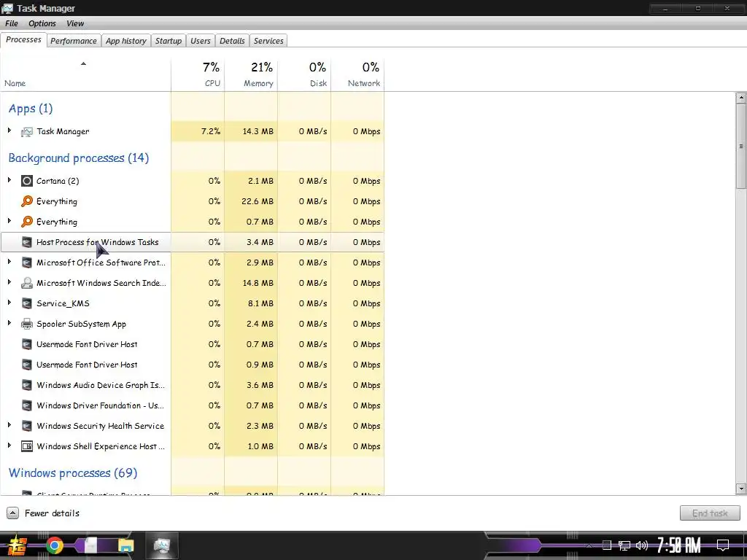
Task: Switch to the Performance tab
Action: pyautogui.click(x=74, y=41)
